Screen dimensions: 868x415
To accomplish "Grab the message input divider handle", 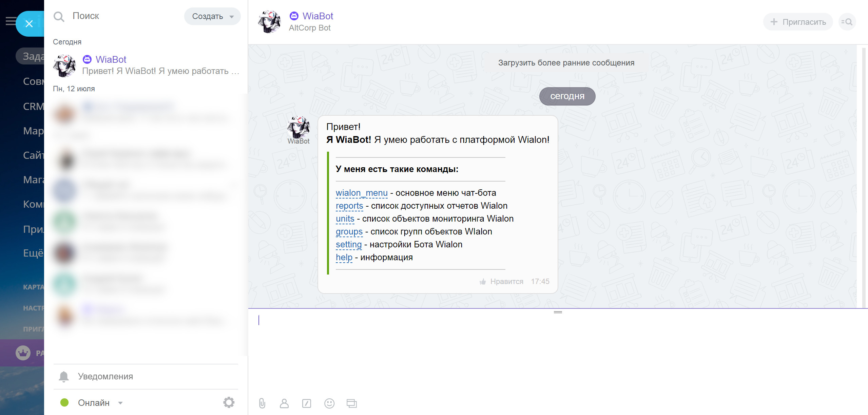I will click(558, 312).
